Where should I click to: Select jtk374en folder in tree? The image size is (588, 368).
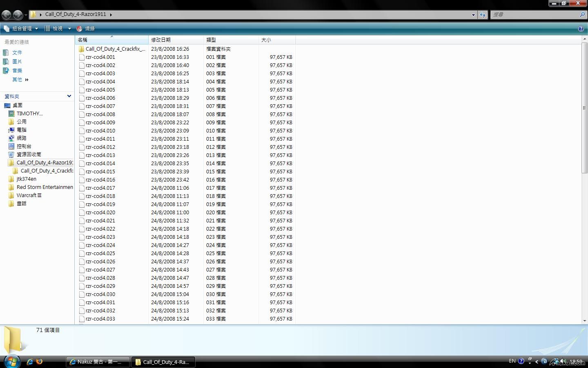27,179
